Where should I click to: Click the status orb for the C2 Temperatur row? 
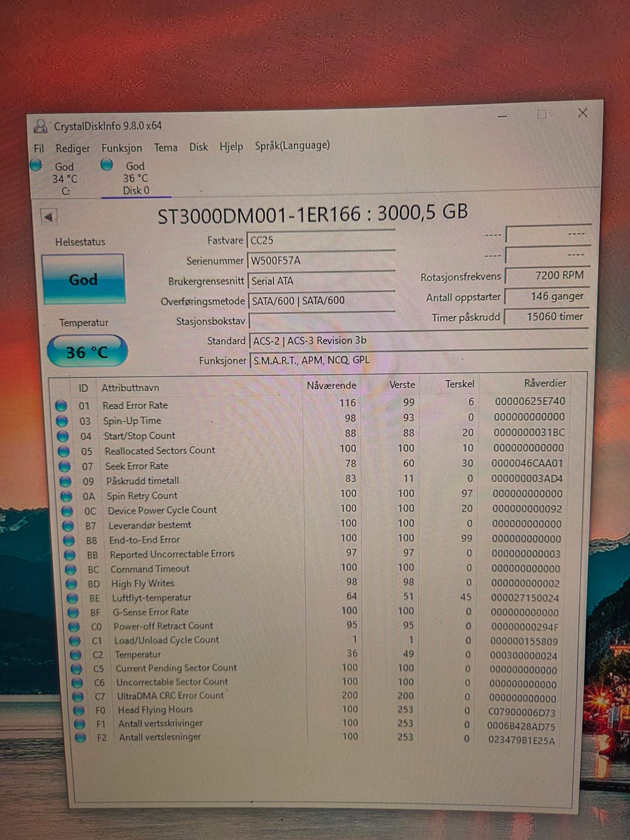(x=75, y=655)
